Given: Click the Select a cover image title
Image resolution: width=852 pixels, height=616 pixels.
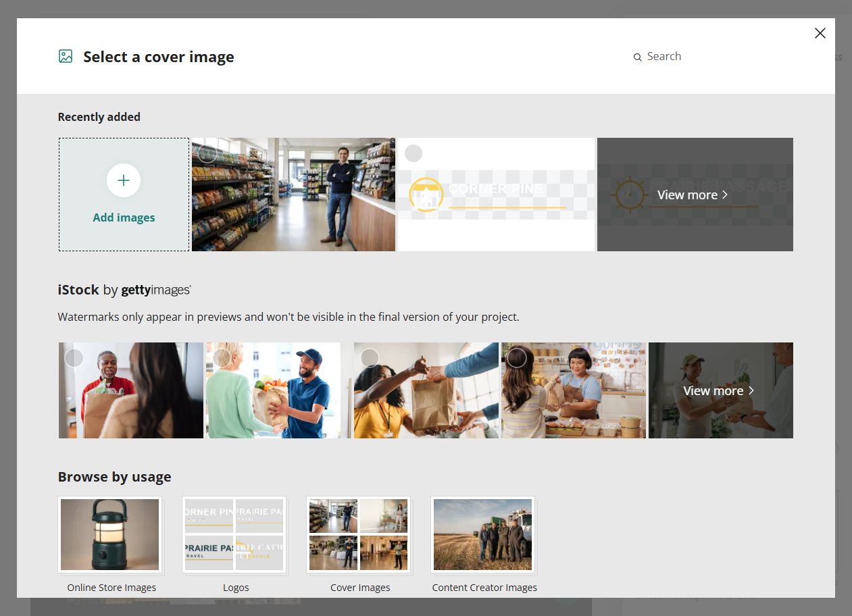Looking at the screenshot, I should tap(159, 57).
